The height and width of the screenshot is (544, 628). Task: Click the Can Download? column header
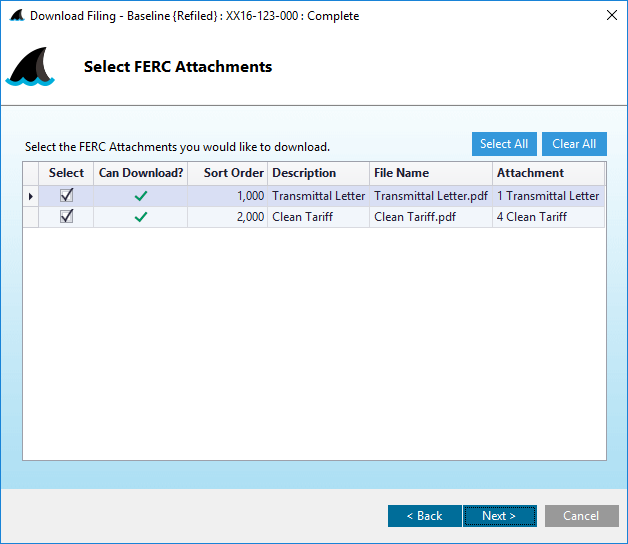pyautogui.click(x=141, y=173)
